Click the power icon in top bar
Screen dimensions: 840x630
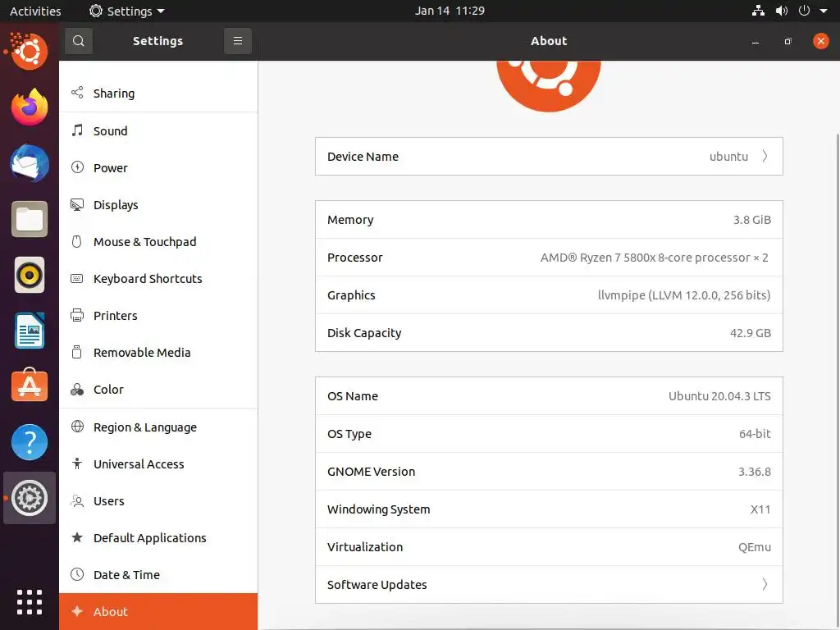(x=804, y=11)
